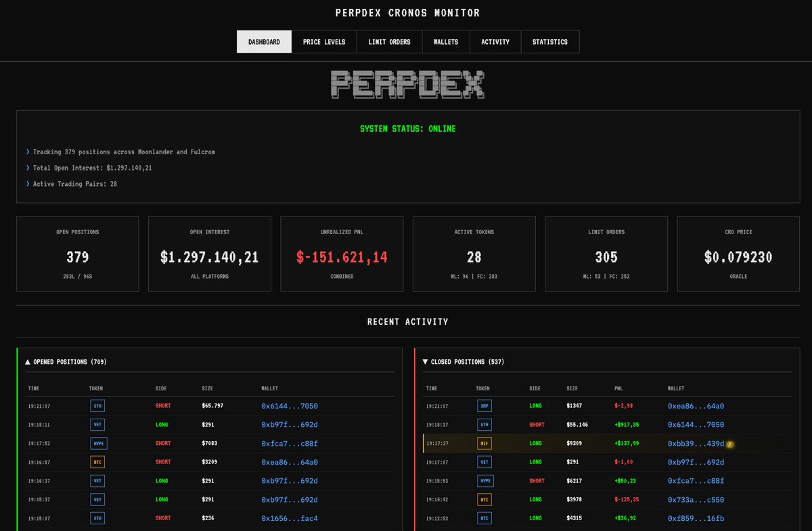Go to the Wallets tab
This screenshot has height=531, width=812.
coord(446,41)
